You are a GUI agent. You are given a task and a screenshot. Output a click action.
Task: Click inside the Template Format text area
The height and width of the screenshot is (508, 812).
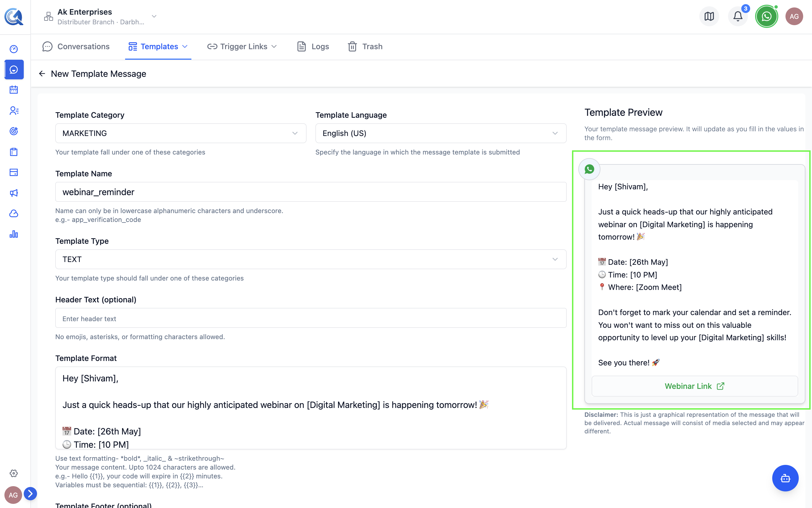(x=311, y=408)
